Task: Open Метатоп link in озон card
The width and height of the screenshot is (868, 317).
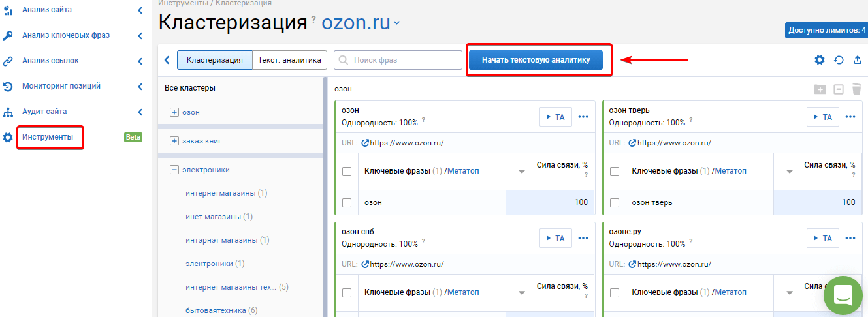Action: pyautogui.click(x=463, y=171)
